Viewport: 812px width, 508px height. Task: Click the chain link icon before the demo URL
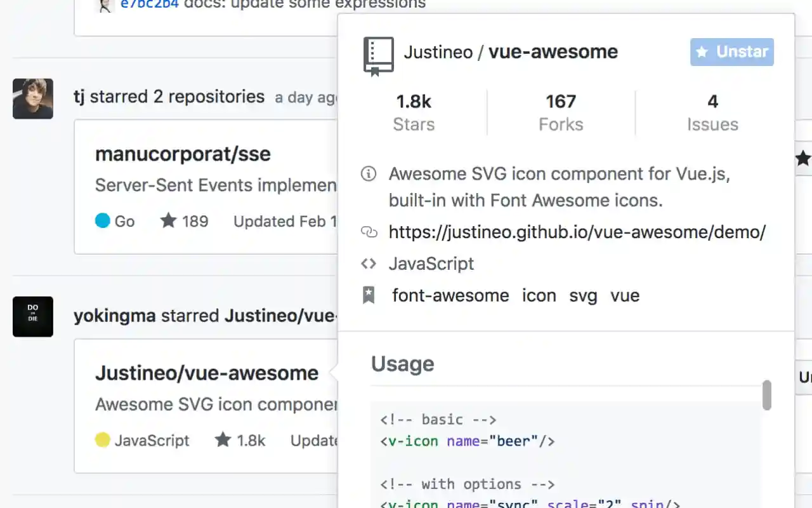[x=369, y=232]
